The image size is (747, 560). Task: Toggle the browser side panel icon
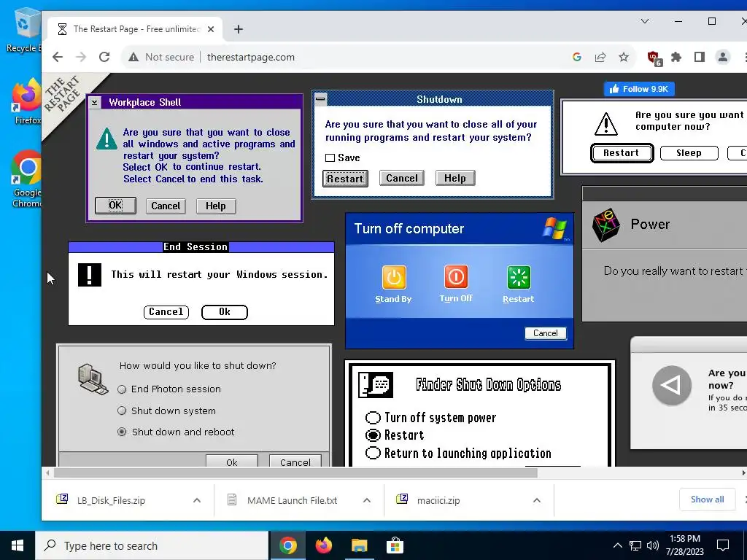pyautogui.click(x=700, y=57)
